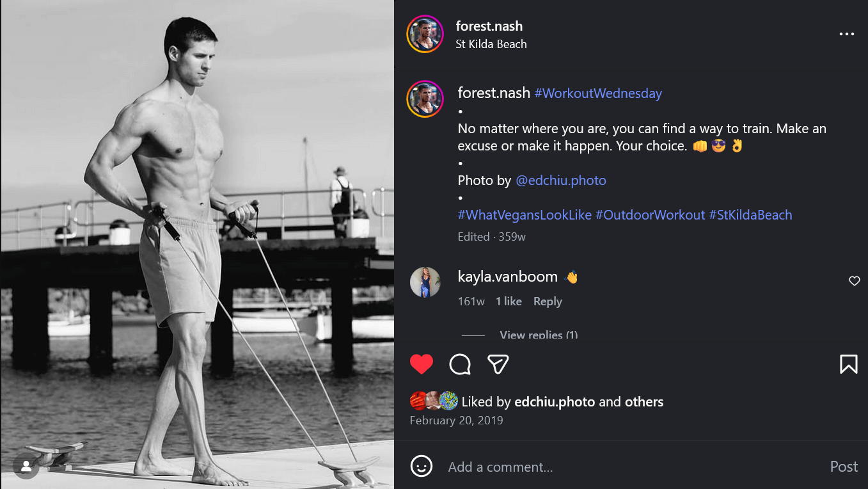This screenshot has width=868, height=489.
Task: Save post with bookmark icon
Action: pos(848,364)
